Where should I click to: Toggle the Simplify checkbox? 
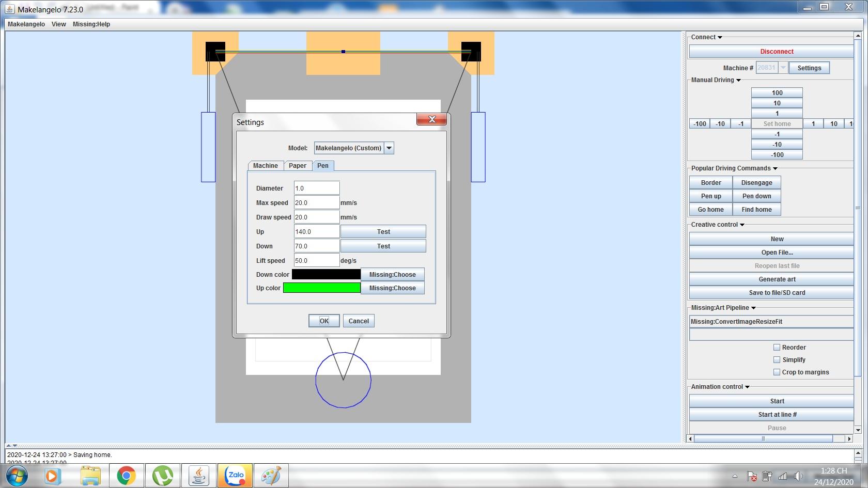coord(777,360)
